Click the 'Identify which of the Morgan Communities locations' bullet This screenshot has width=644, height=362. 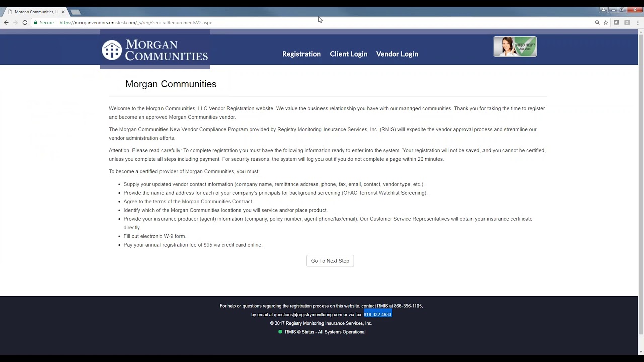(x=225, y=210)
